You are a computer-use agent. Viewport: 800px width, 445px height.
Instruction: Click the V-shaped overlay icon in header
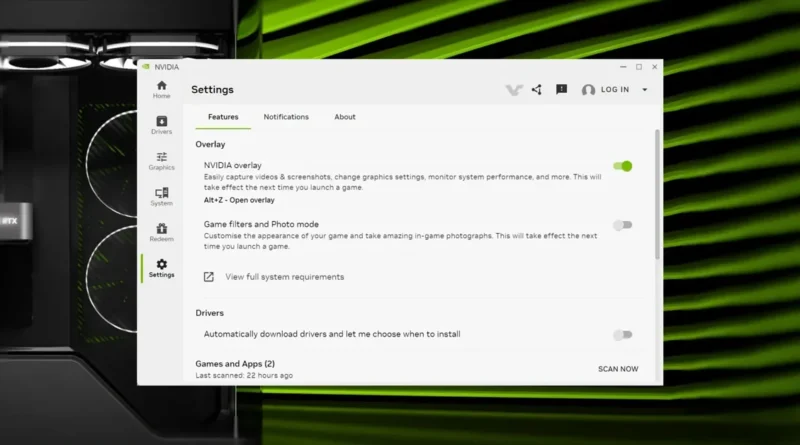click(x=514, y=90)
